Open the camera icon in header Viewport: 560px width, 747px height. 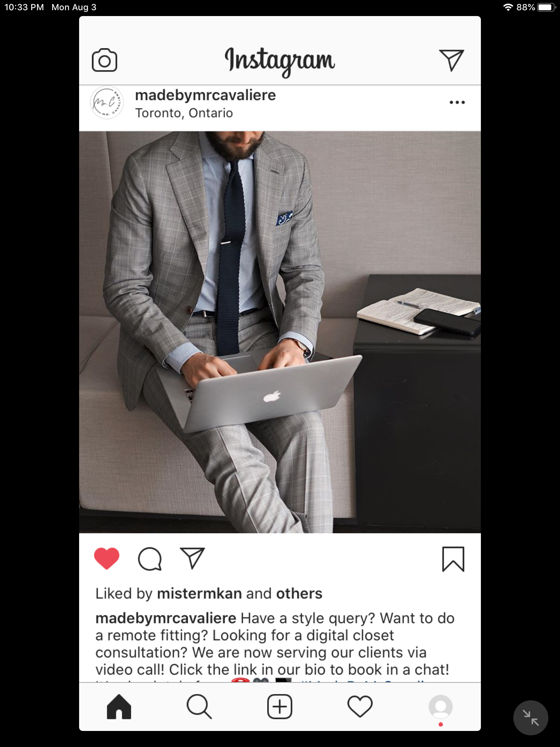click(x=104, y=60)
